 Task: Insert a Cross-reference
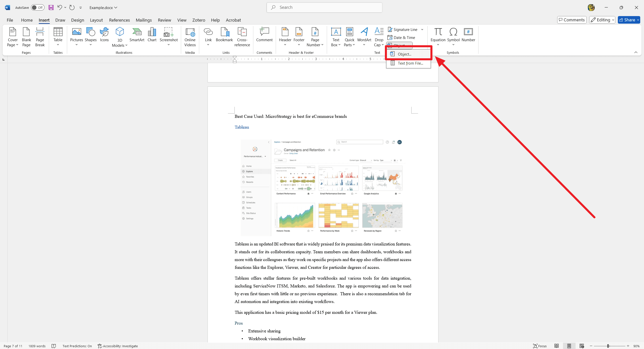242,37
